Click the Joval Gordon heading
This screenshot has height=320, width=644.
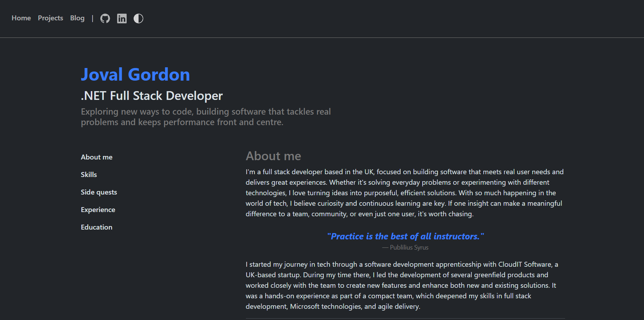pyautogui.click(x=135, y=74)
